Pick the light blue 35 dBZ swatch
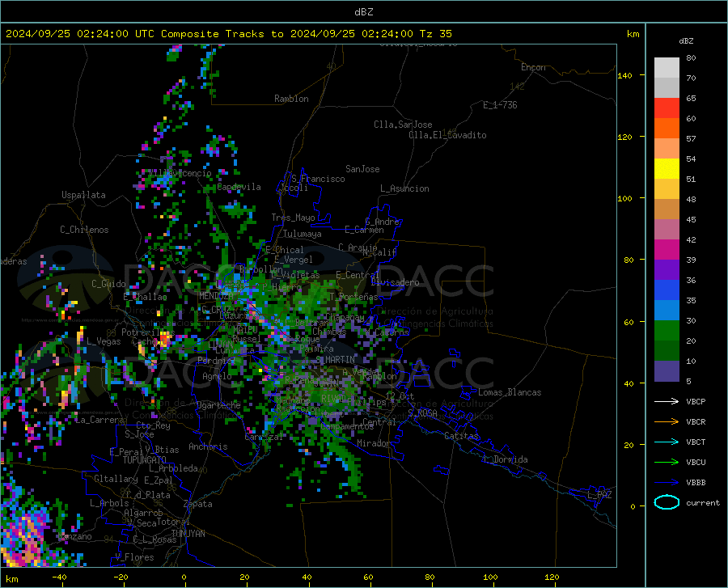Image resolution: width=728 pixels, height=588 pixels. click(667, 311)
